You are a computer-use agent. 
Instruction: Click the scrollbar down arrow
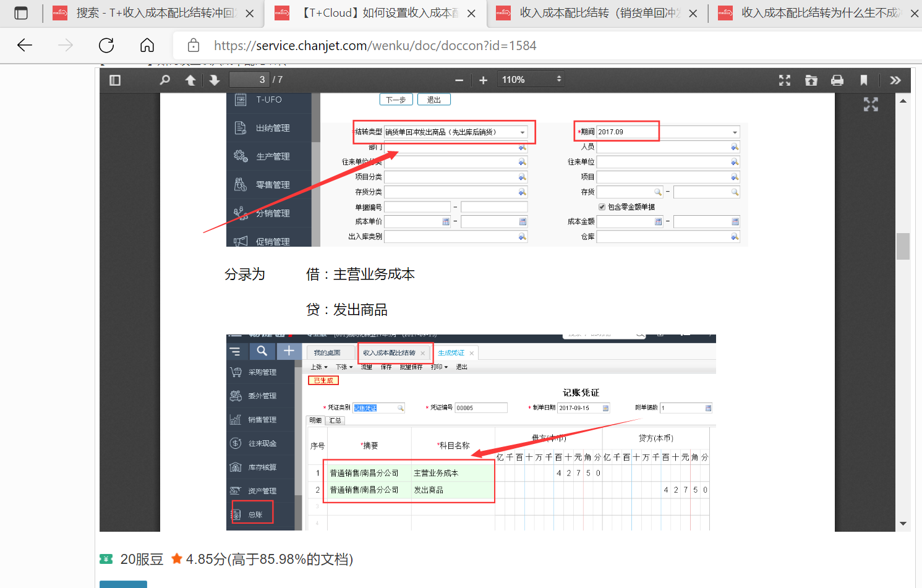(x=903, y=524)
